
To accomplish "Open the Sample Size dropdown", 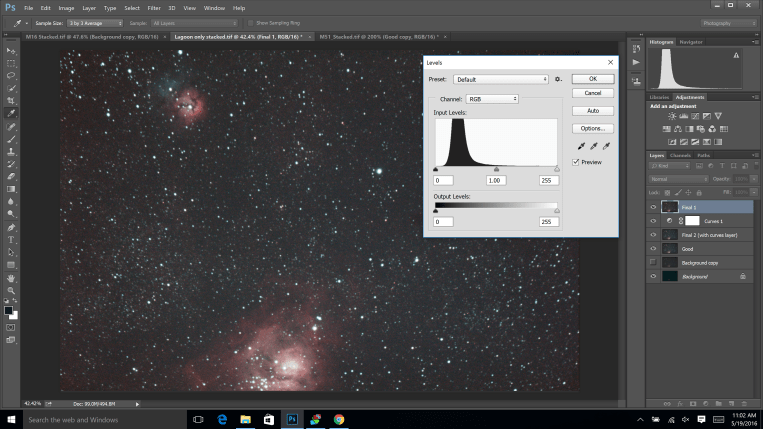I will coord(95,23).
